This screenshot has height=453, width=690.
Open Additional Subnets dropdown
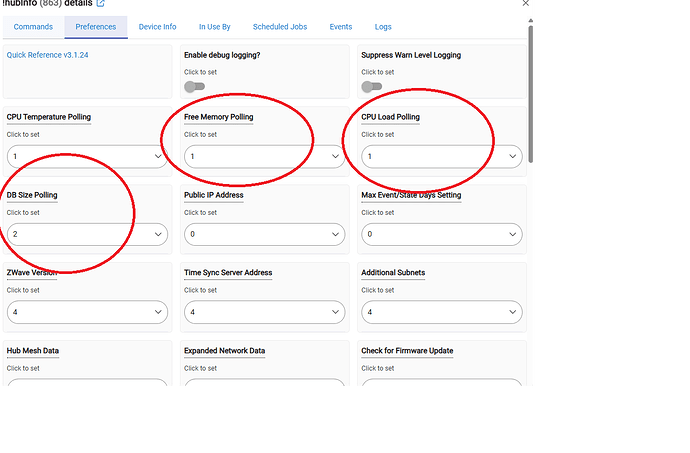pos(442,312)
